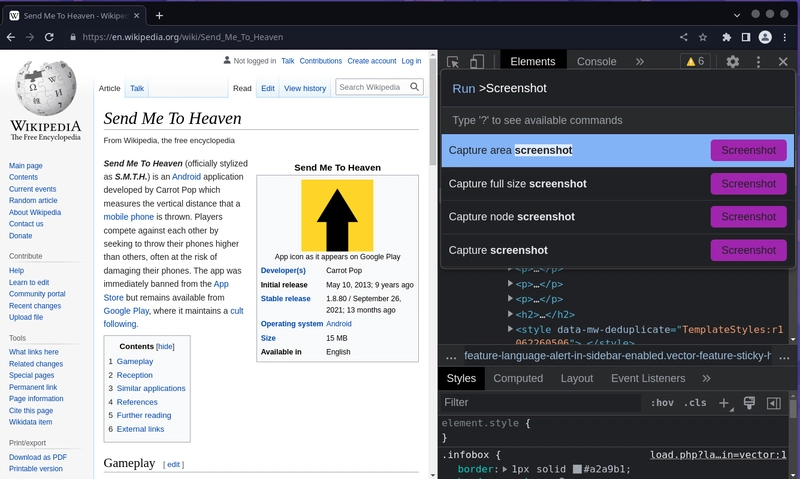Toggle rendering emulations paintbrush icon

pyautogui.click(x=749, y=403)
